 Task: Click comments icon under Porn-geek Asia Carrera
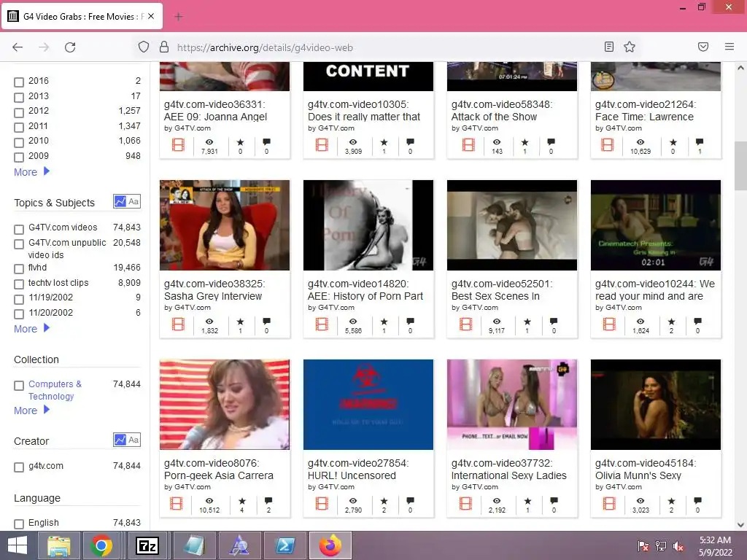[268, 501]
